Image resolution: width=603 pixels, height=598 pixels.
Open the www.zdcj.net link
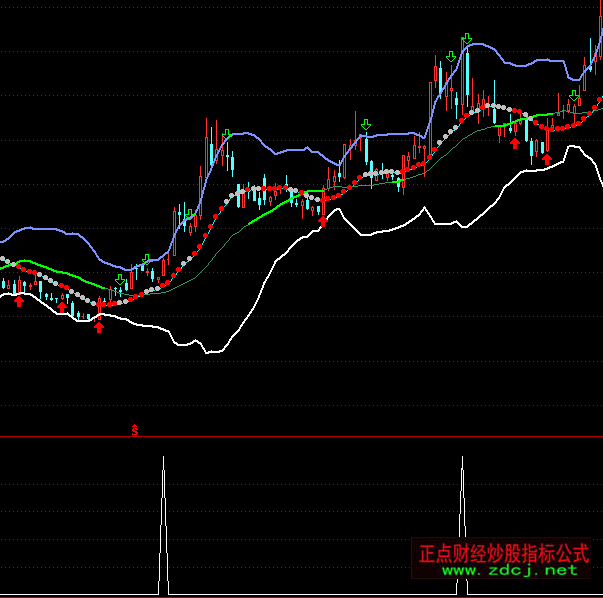[x=510, y=571]
